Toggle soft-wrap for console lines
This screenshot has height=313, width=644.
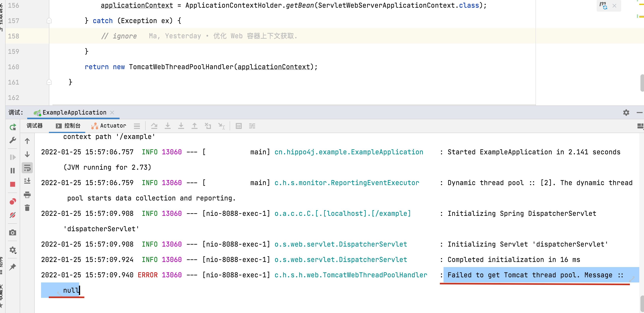[27, 168]
